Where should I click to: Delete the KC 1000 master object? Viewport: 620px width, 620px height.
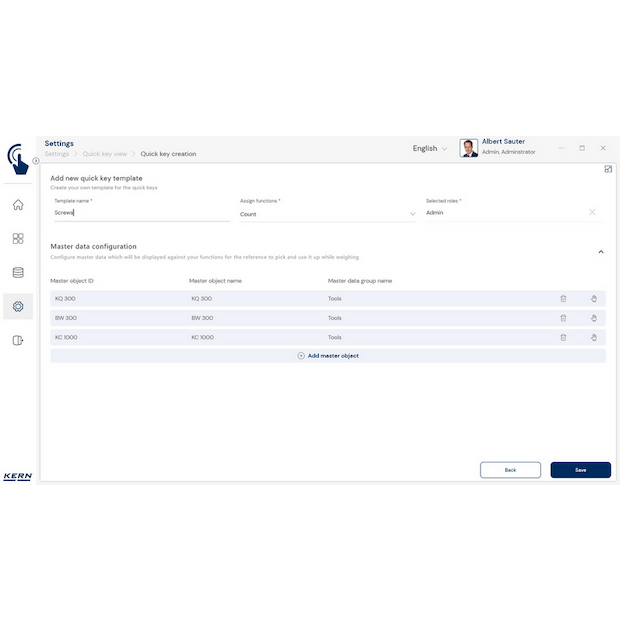point(563,337)
